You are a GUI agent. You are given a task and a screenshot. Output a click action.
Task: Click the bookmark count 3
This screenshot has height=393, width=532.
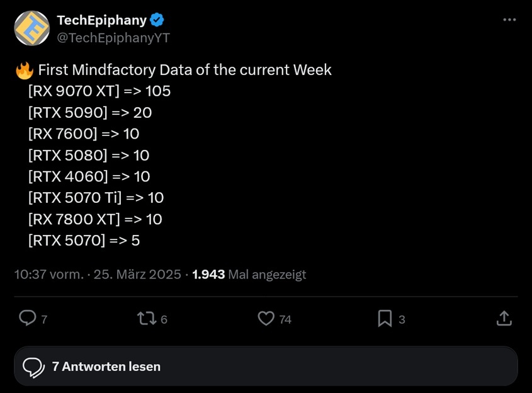[x=403, y=320]
